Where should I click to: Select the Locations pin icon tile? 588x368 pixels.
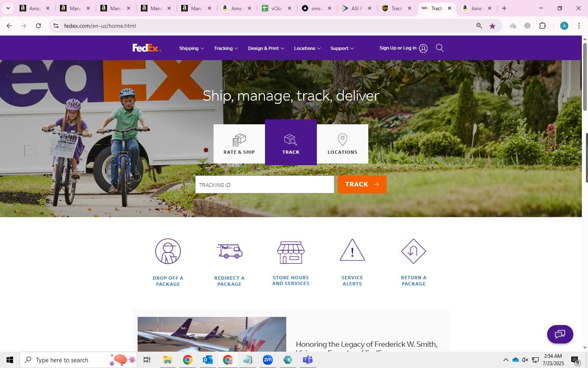(x=343, y=144)
